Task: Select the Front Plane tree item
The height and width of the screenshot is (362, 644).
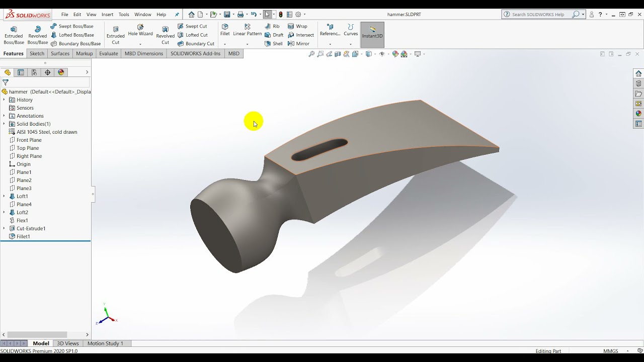Action: [x=29, y=140]
